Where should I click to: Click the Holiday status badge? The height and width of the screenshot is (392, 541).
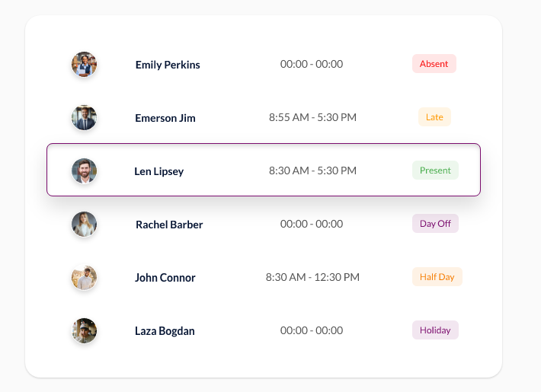coord(435,330)
